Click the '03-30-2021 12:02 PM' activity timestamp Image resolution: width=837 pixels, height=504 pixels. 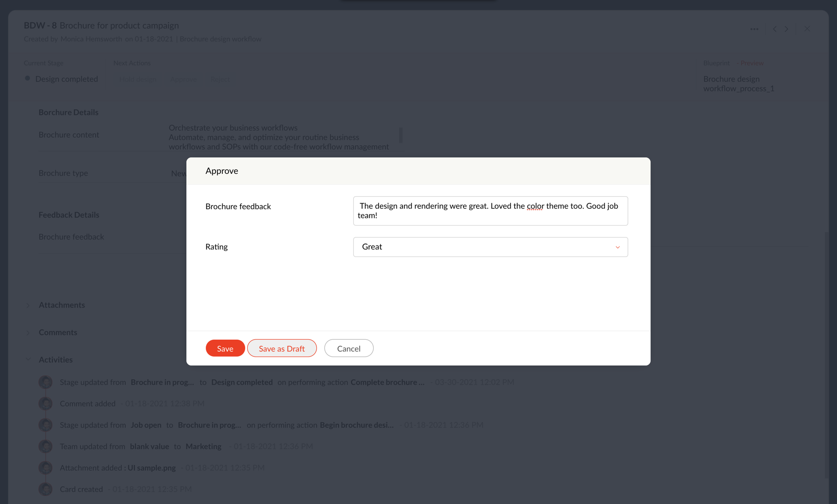[474, 382]
